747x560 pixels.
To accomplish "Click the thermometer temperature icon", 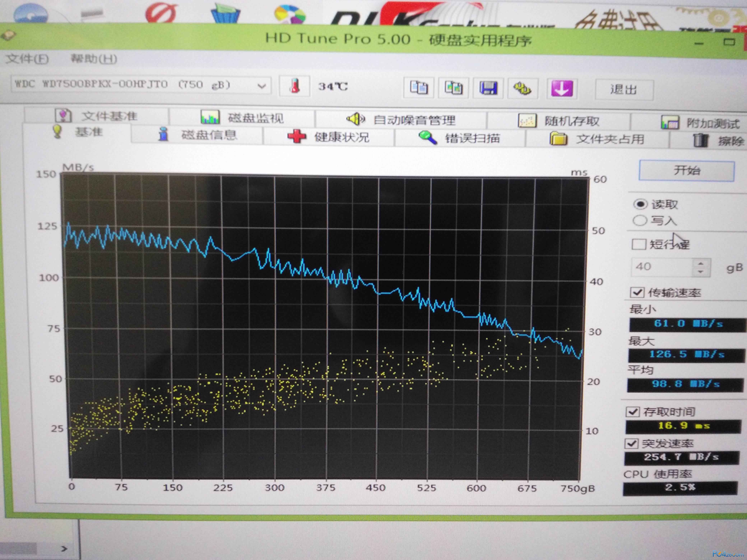I will (295, 86).
